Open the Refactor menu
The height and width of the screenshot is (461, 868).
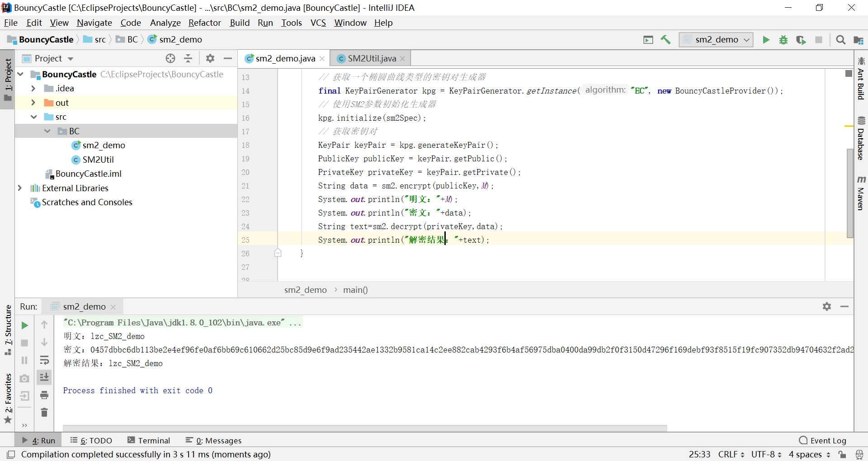[205, 23]
